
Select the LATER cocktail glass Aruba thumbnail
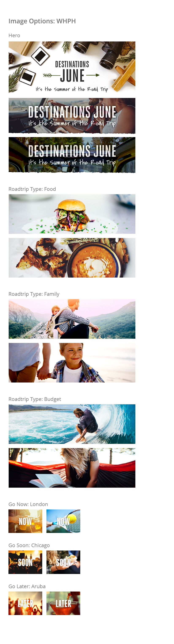pyautogui.click(x=63, y=603)
